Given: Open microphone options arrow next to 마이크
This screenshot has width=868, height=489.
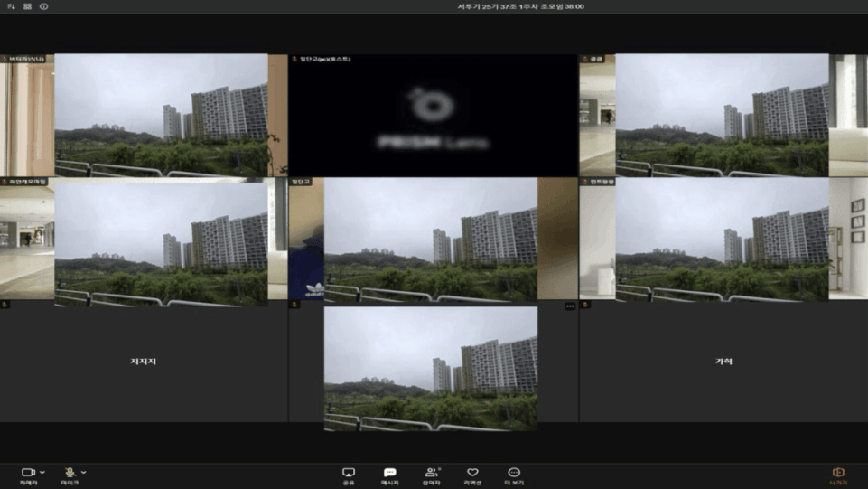Looking at the screenshot, I should (x=84, y=473).
